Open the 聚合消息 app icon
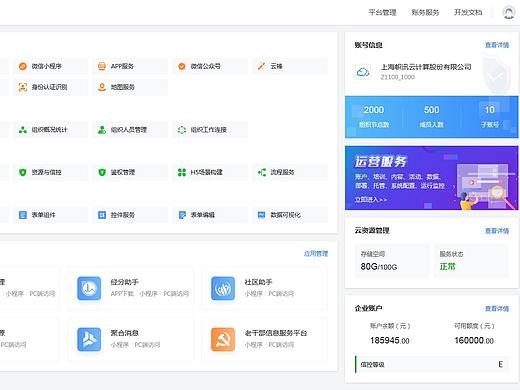520x390 pixels. pyautogui.click(x=89, y=339)
